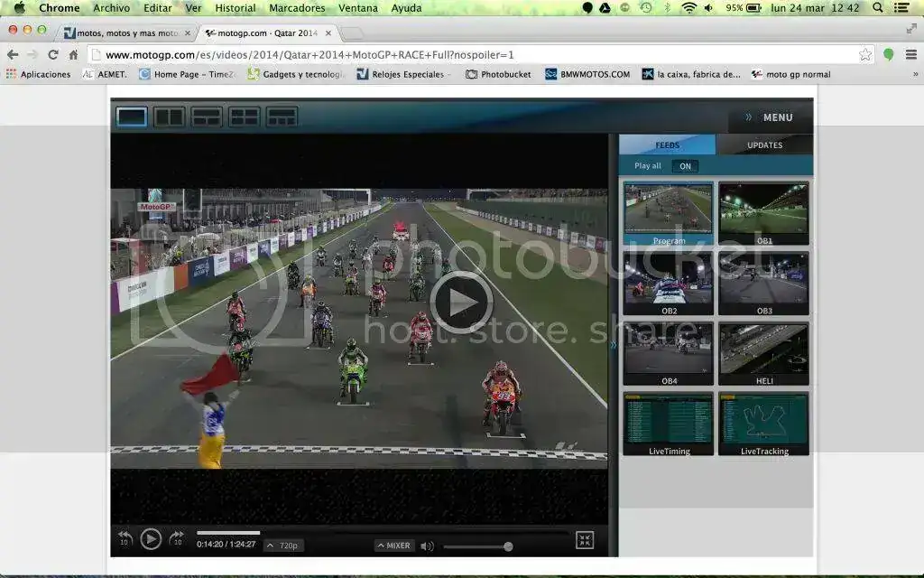
Task: Open the player MENU button
Action: click(770, 117)
